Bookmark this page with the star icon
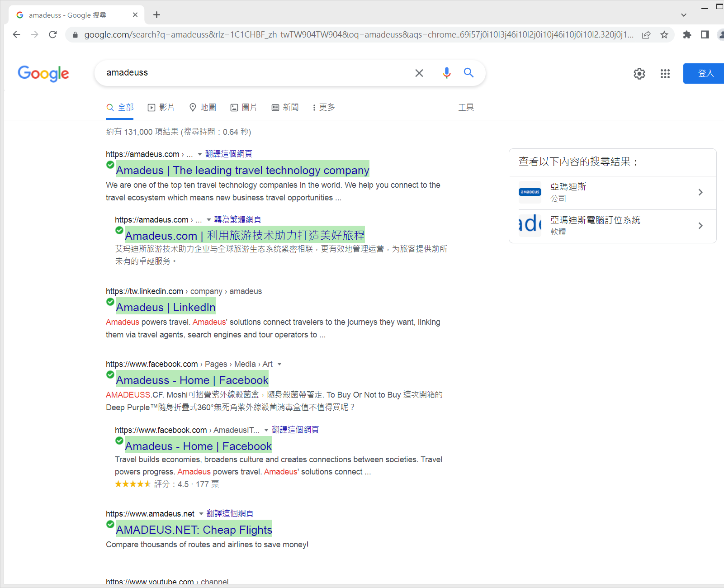 coord(664,35)
